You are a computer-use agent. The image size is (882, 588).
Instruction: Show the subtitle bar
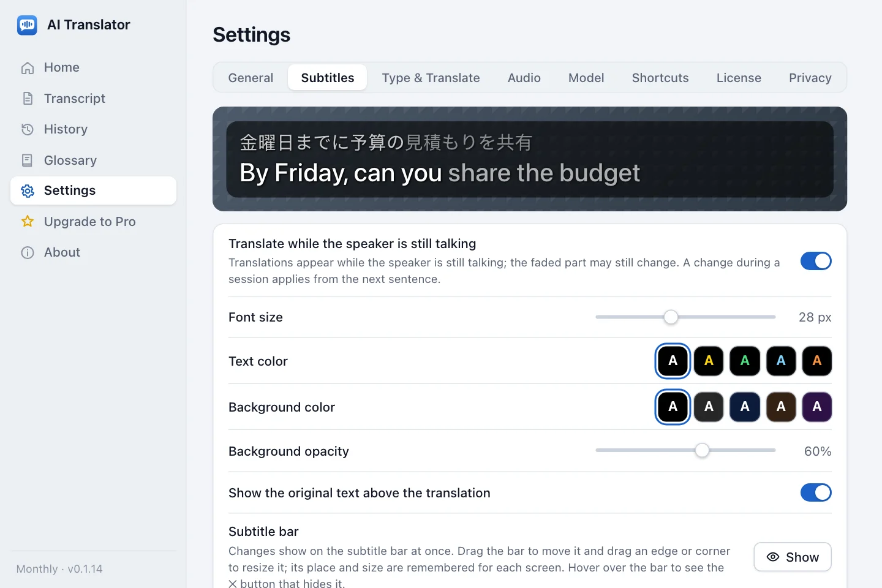coord(793,557)
